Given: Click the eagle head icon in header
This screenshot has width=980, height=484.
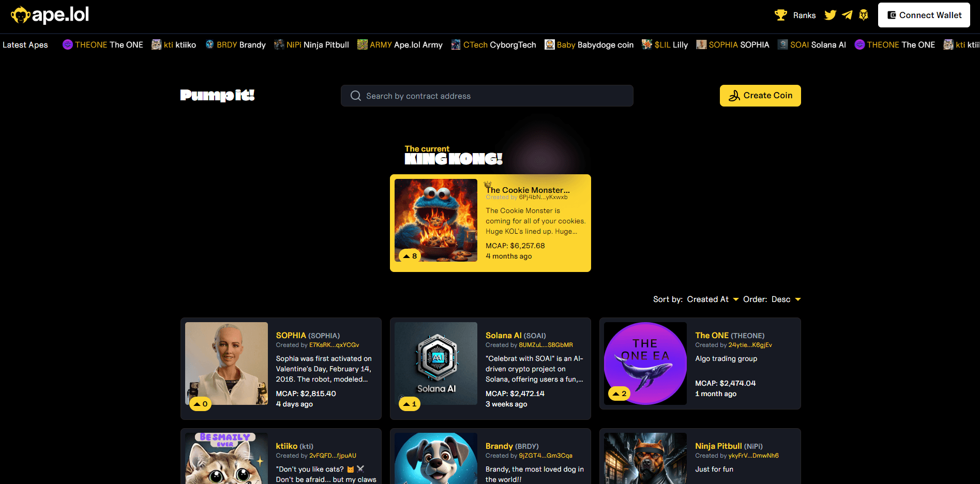Looking at the screenshot, I should (x=863, y=15).
